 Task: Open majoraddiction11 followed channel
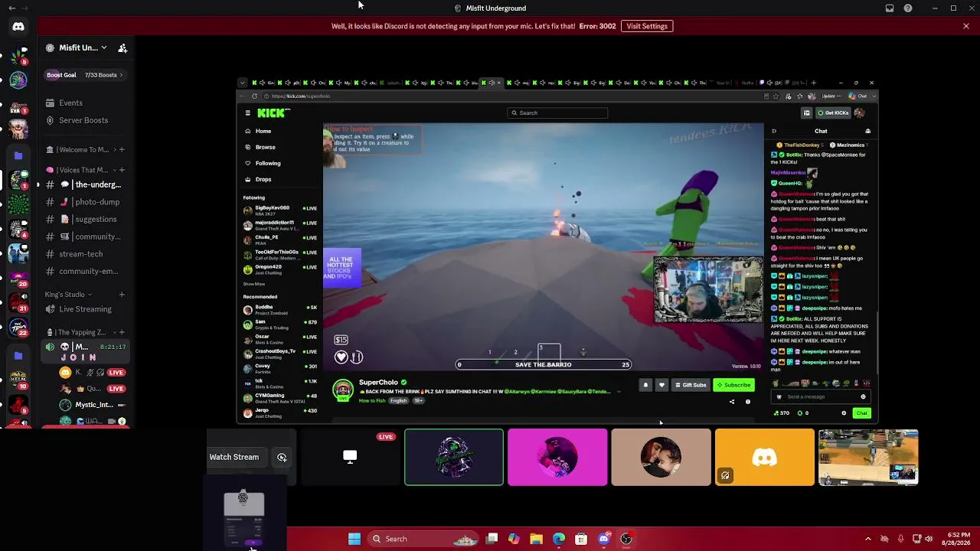pyautogui.click(x=279, y=225)
